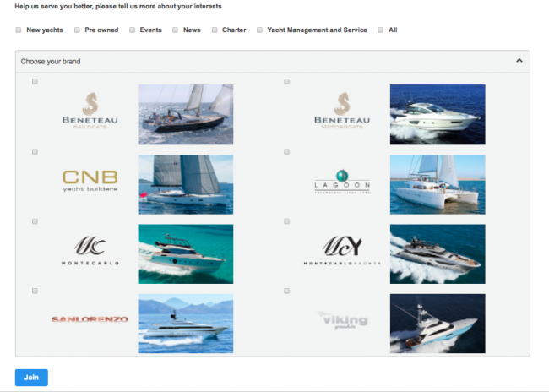
Task: Tick the checkbox for CNB brand
Action: pyautogui.click(x=35, y=152)
